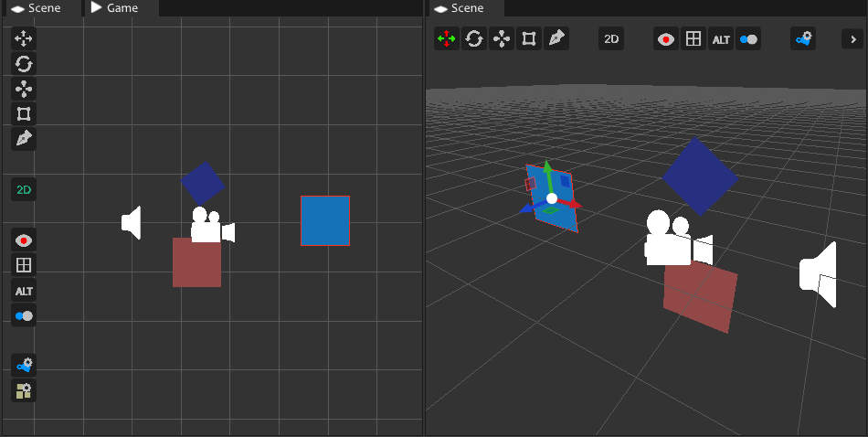
Task: Select the Pen edit tool in left Scene panel
Action: tap(23, 138)
